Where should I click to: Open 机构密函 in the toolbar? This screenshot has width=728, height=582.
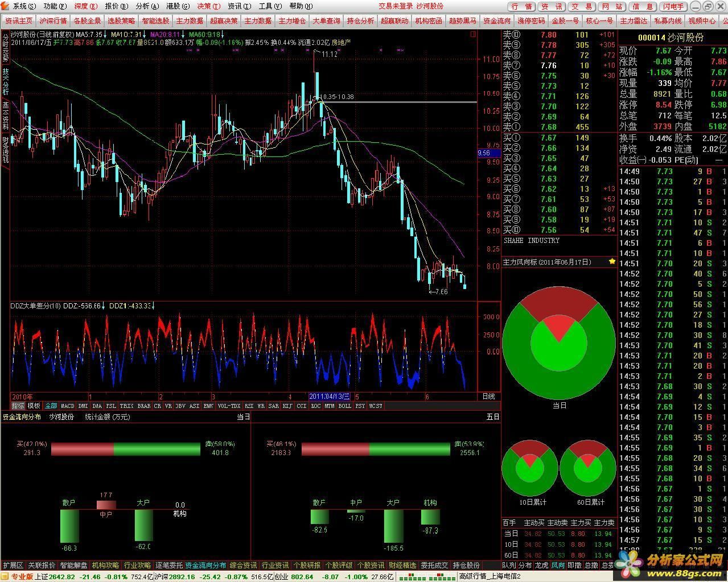[x=429, y=20]
